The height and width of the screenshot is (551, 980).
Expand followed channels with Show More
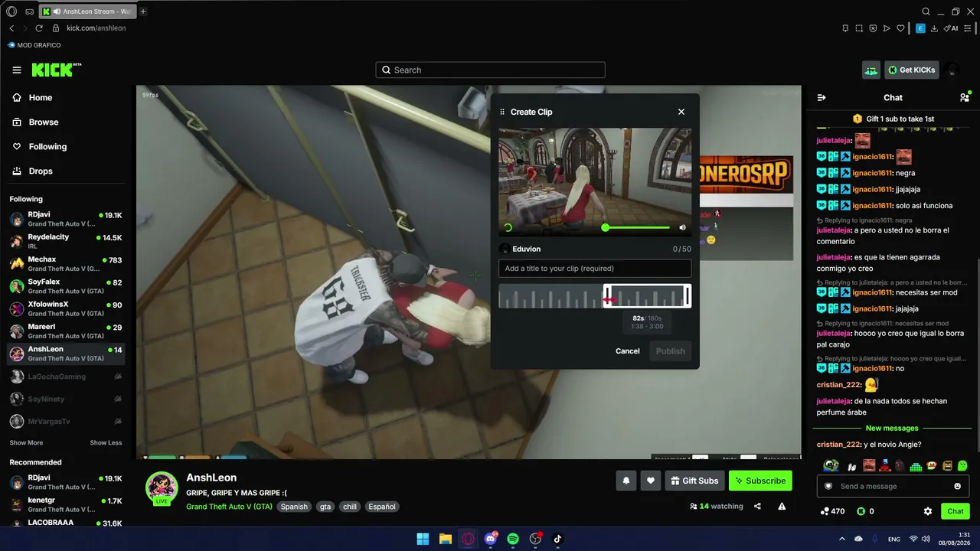pyautogui.click(x=26, y=443)
